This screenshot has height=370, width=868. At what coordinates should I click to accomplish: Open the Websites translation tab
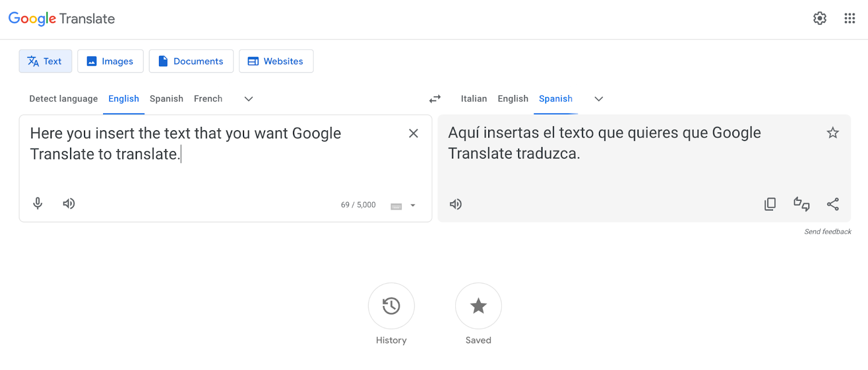276,61
